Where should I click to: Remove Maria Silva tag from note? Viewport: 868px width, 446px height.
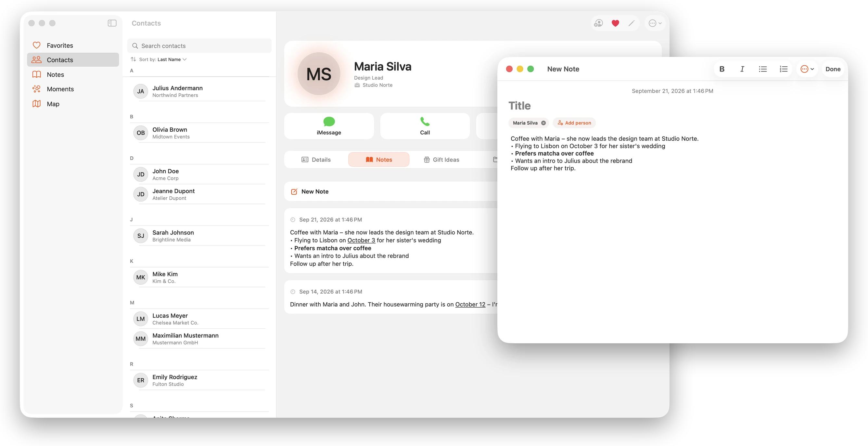[543, 123]
